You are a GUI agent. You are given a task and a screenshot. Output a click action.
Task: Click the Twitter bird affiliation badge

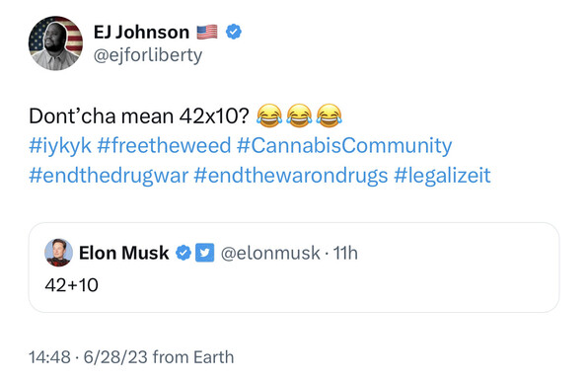tap(205, 253)
